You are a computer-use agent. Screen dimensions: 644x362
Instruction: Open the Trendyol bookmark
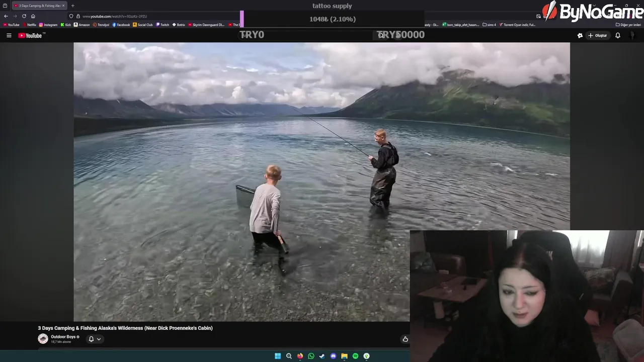click(101, 25)
